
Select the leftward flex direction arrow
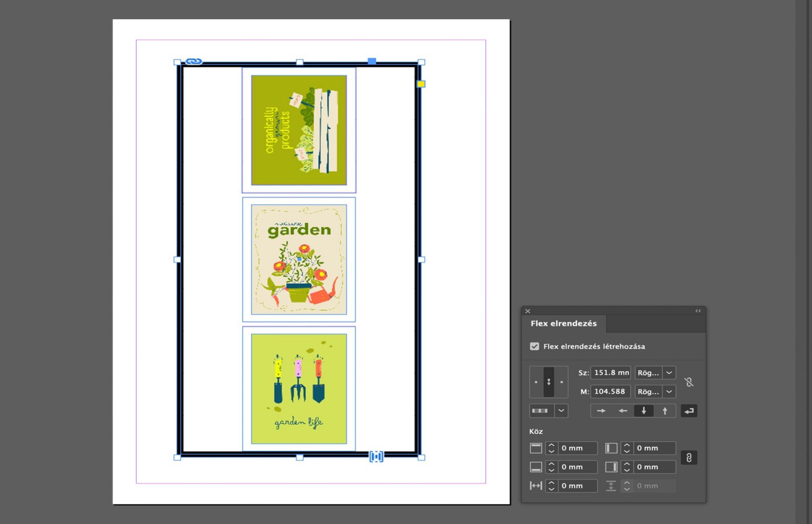(x=623, y=411)
